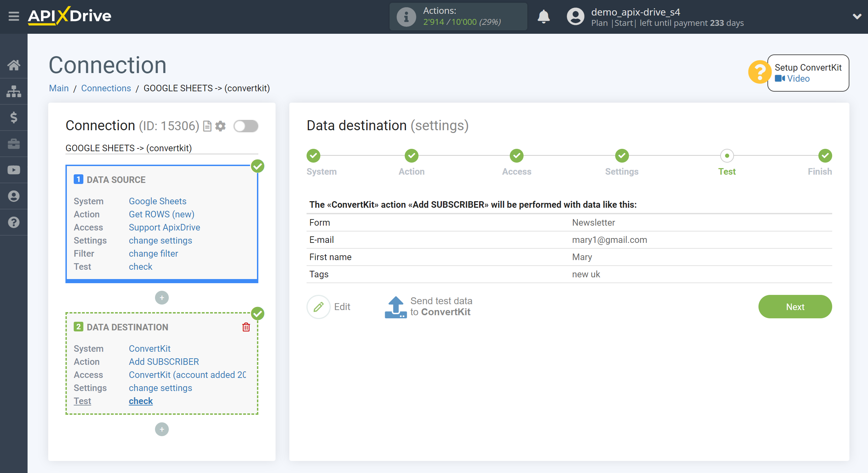Open the Actions info icon
The width and height of the screenshot is (868, 473).
406,17
